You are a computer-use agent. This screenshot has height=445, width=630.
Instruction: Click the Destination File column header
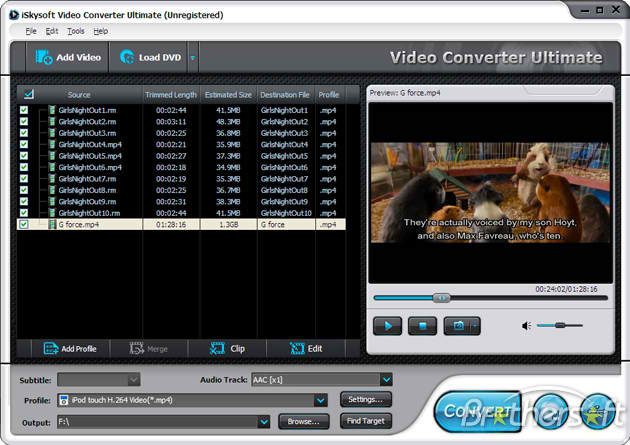click(285, 95)
